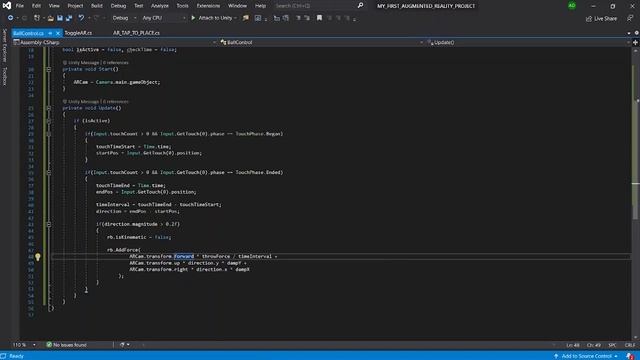Click the New Project toolbar icon

[37, 18]
